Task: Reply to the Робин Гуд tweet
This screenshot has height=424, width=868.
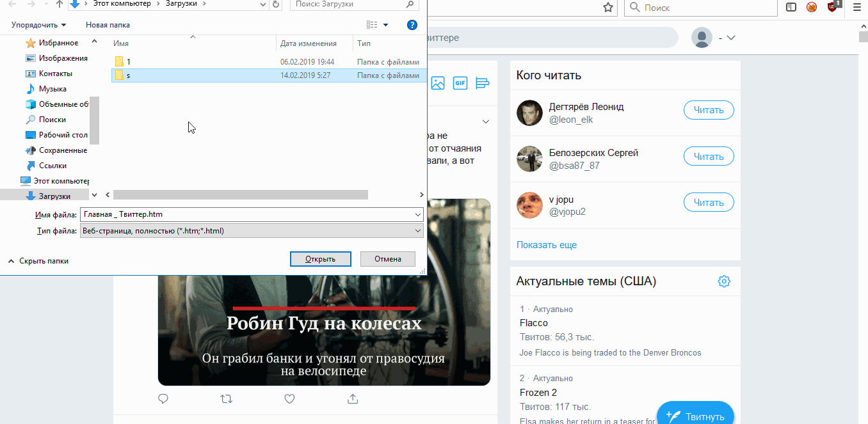Action: pyautogui.click(x=163, y=398)
